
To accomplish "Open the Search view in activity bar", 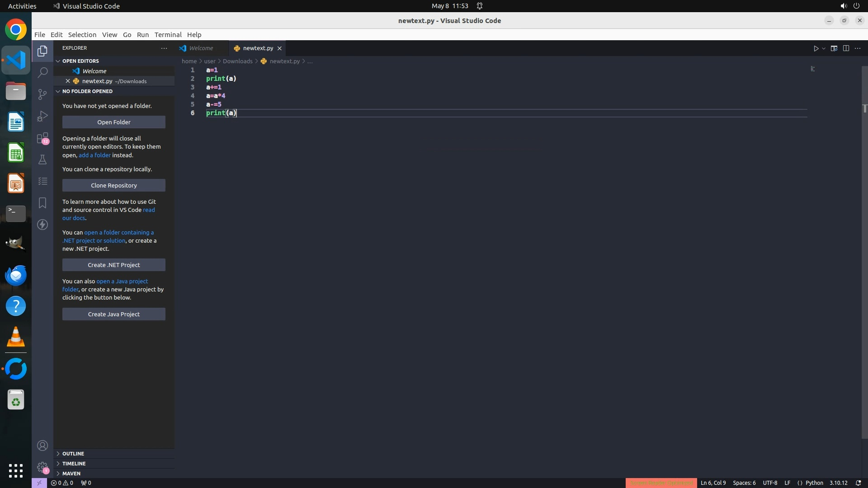I will [x=42, y=72].
